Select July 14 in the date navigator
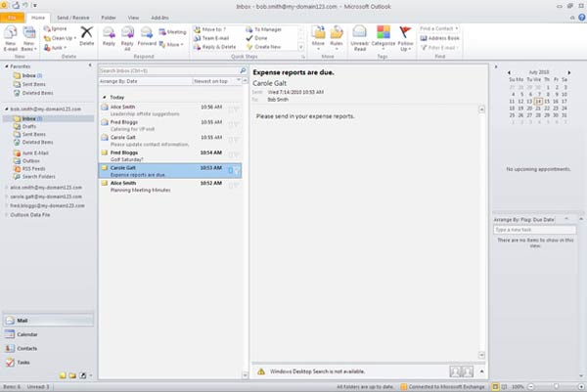The image size is (587, 392). point(538,102)
